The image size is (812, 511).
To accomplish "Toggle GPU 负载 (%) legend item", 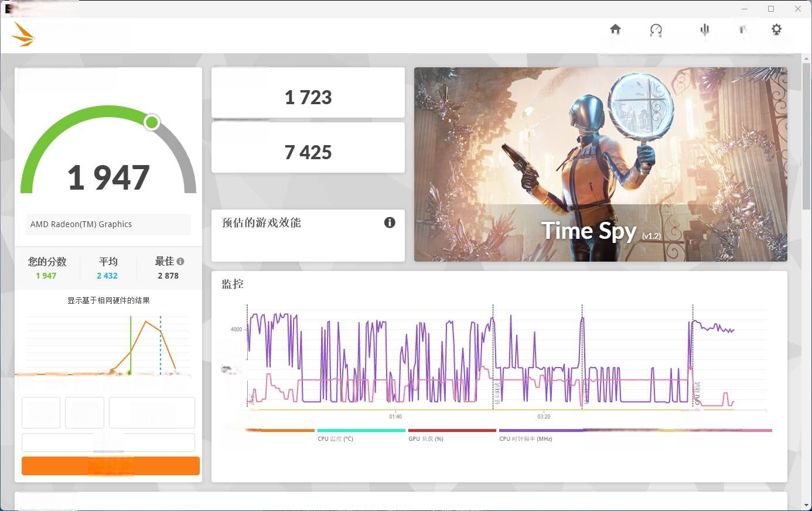I will pyautogui.click(x=452, y=434).
